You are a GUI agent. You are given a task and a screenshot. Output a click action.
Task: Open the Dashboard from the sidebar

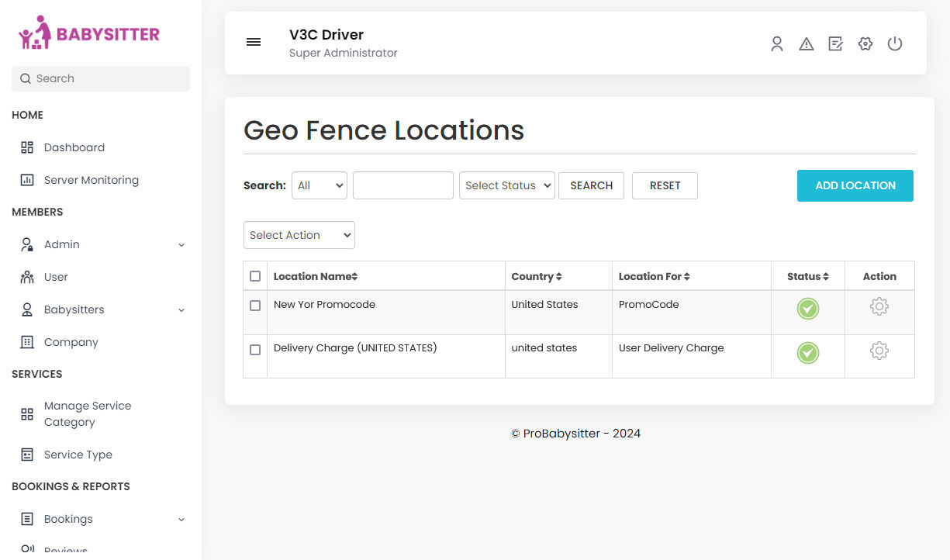click(74, 147)
